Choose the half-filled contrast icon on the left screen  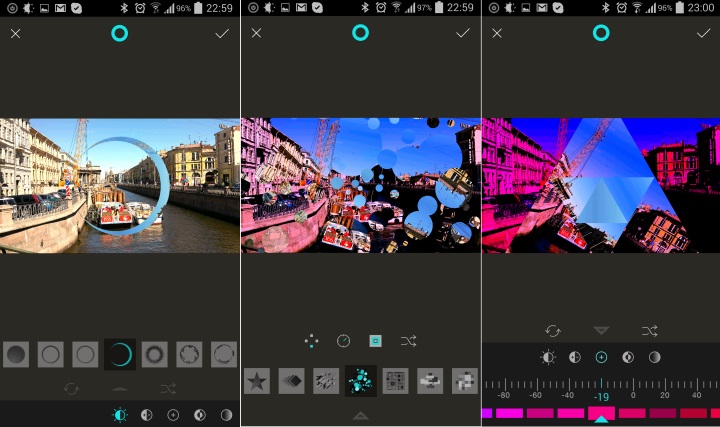[x=146, y=415]
